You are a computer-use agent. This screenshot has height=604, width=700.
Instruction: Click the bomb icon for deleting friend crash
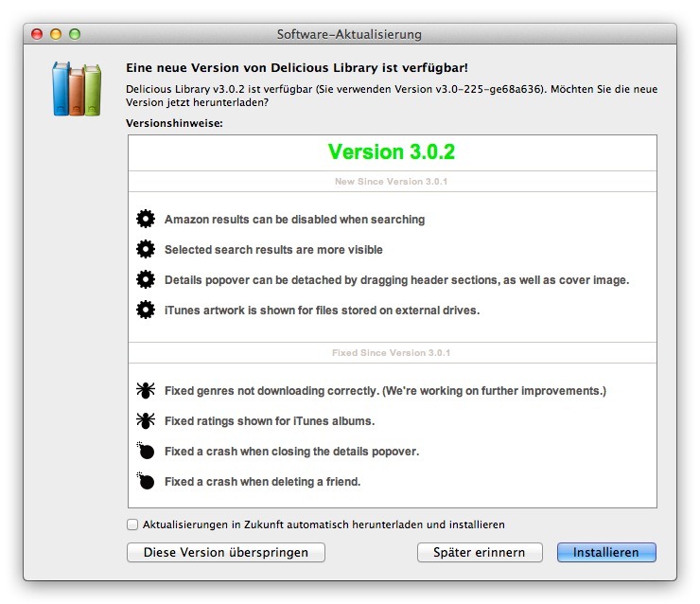pyautogui.click(x=146, y=481)
